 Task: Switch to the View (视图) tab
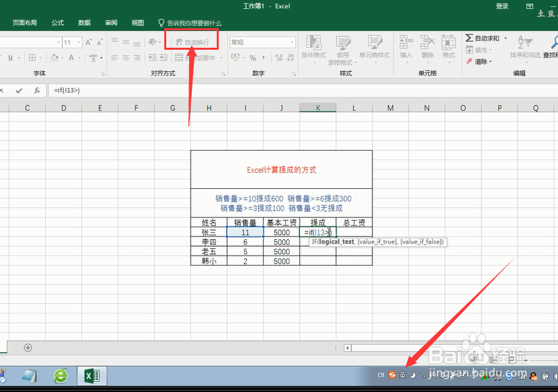pos(138,23)
